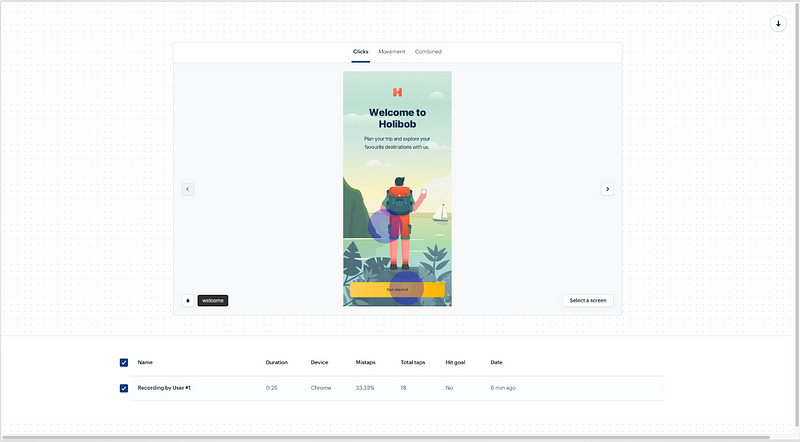
Task: Sort recordings by Date column header
Action: 496,362
